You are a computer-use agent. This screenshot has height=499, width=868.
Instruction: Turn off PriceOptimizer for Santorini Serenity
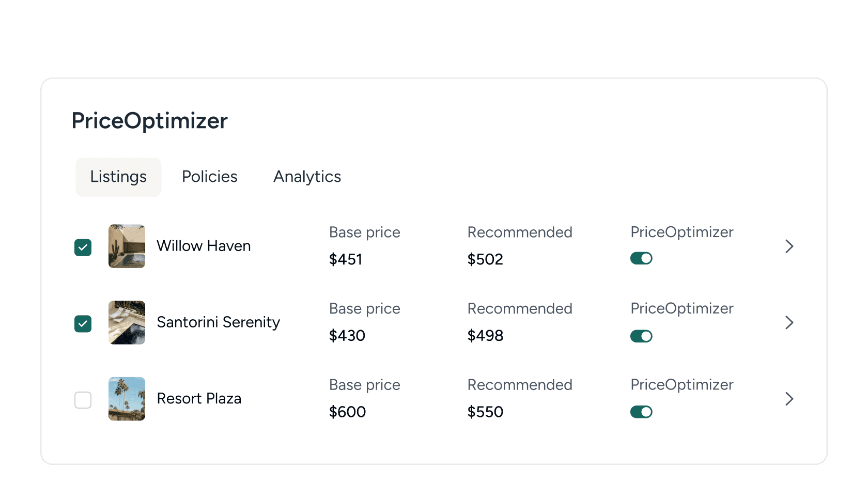click(641, 336)
